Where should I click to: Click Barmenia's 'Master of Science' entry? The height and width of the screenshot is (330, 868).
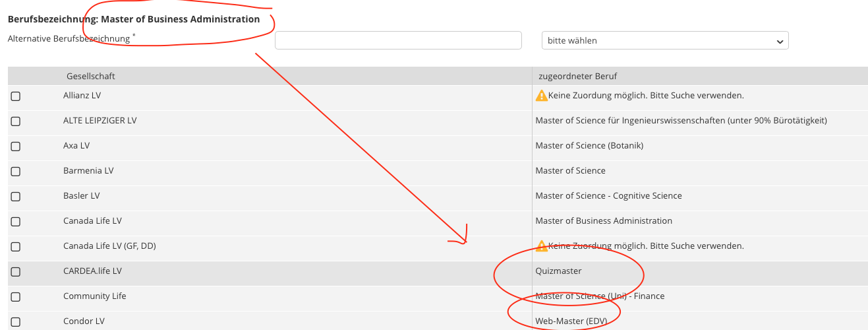(x=571, y=171)
